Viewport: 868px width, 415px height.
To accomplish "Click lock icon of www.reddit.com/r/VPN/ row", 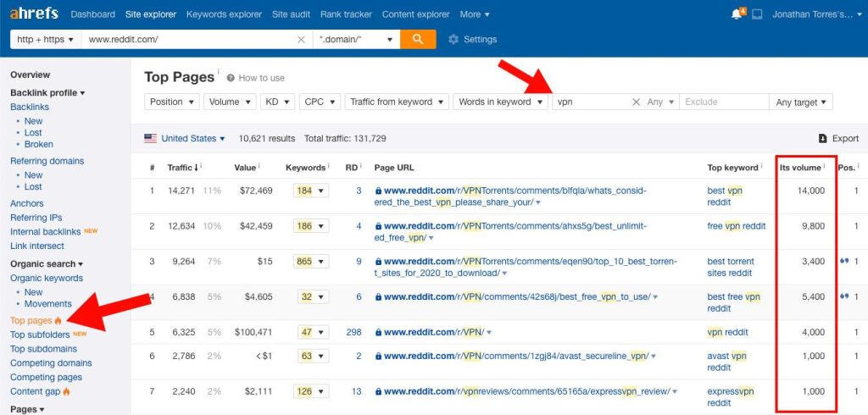I will point(378,332).
